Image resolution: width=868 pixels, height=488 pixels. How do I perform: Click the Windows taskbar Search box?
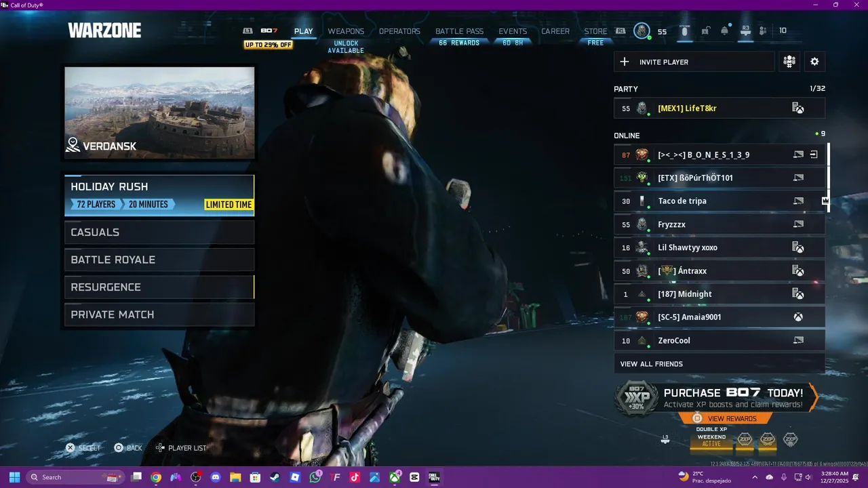[75, 477]
